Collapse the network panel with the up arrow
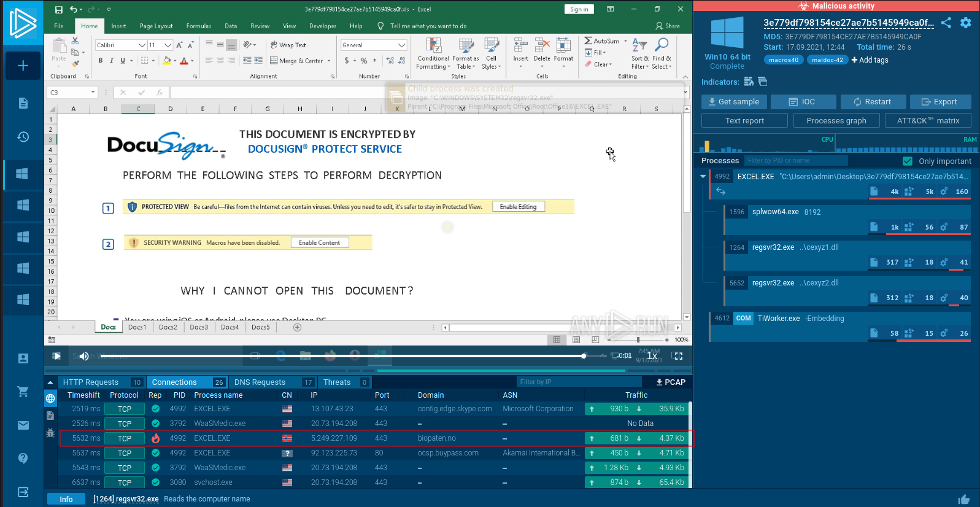Screen dimensions: 980x507 50,382
